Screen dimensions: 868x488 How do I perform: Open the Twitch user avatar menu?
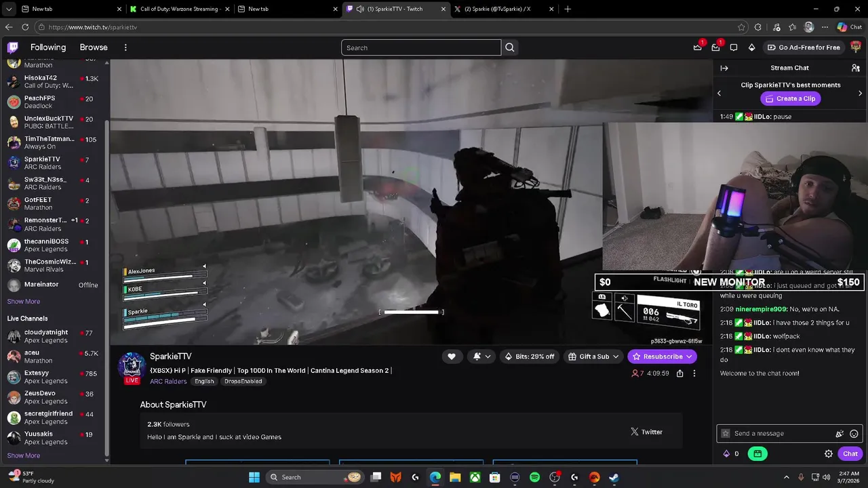[x=856, y=47]
